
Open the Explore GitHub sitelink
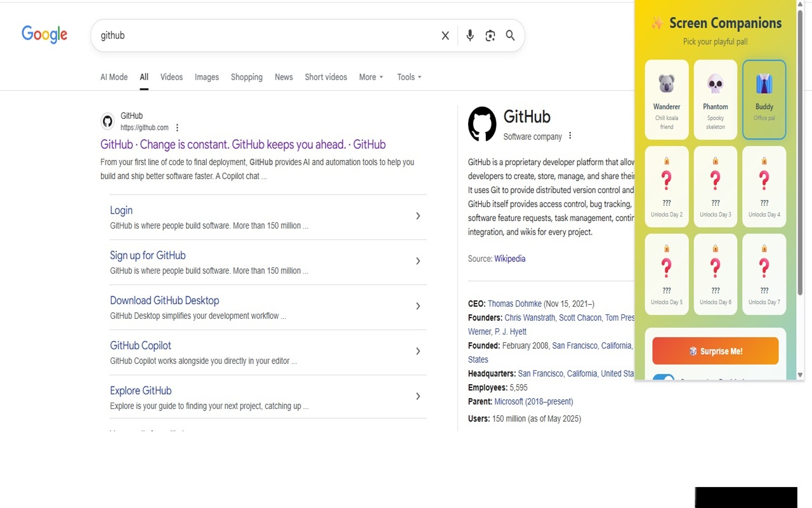point(140,391)
